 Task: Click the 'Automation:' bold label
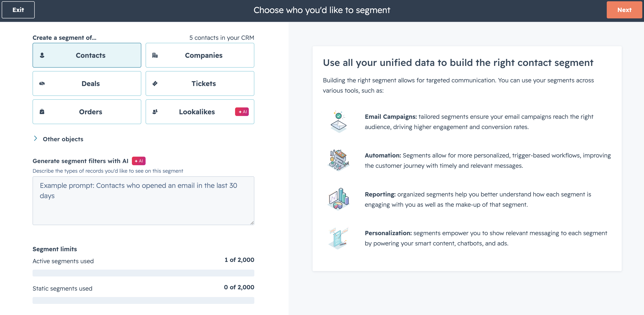pos(383,155)
